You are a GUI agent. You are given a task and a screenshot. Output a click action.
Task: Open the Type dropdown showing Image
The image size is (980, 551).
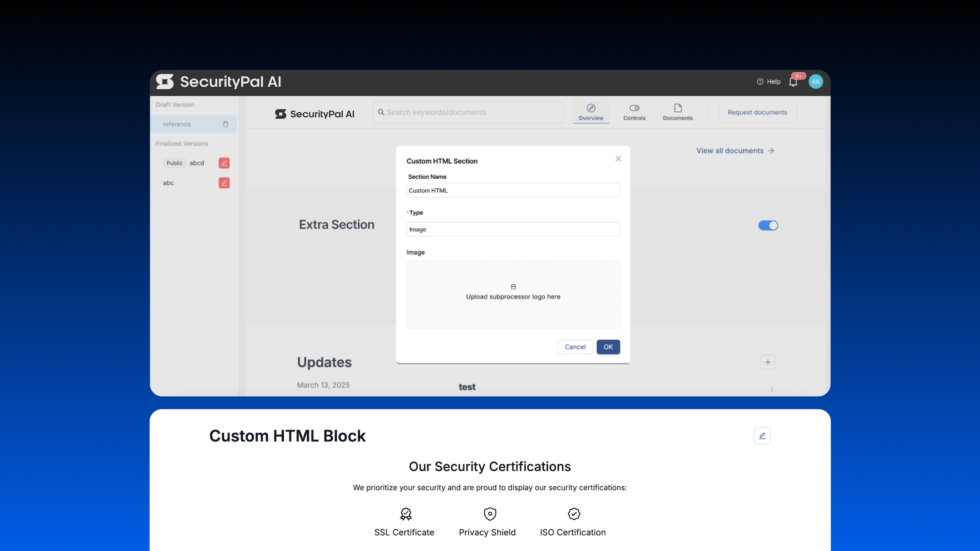point(513,229)
